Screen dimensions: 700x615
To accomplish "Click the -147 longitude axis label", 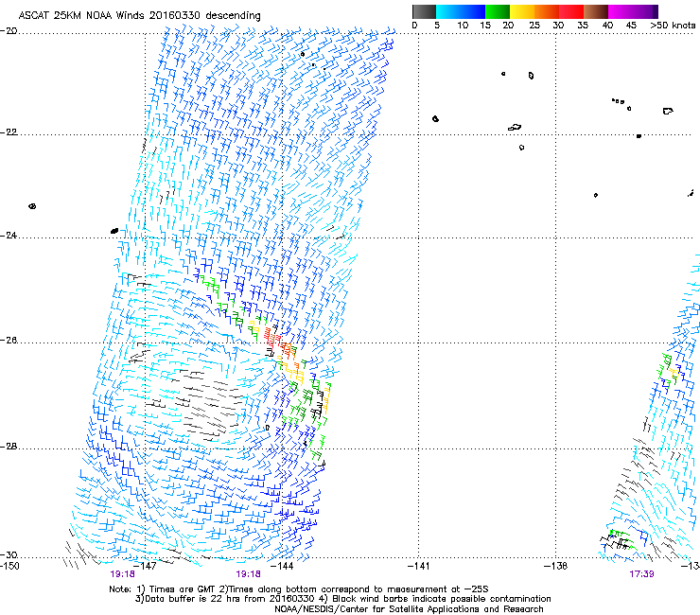I will click(x=145, y=566).
